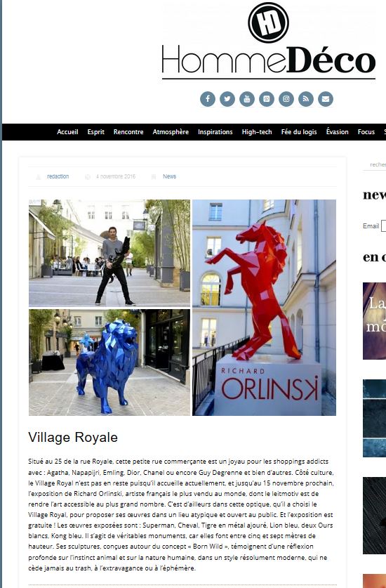Viewport: 386px width, 588px height.
Task: Open the blue textured sidebar thumbnail
Action: pos(374,418)
